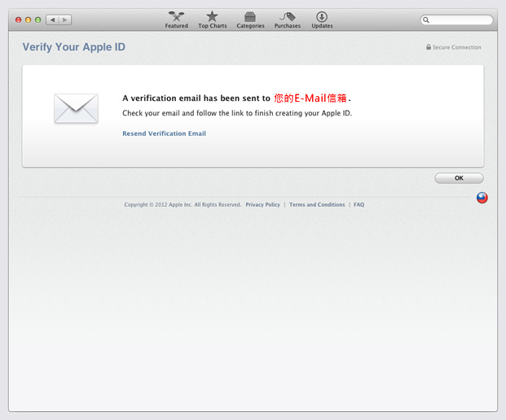Click the Verify Your Apple ID heading

click(x=73, y=47)
